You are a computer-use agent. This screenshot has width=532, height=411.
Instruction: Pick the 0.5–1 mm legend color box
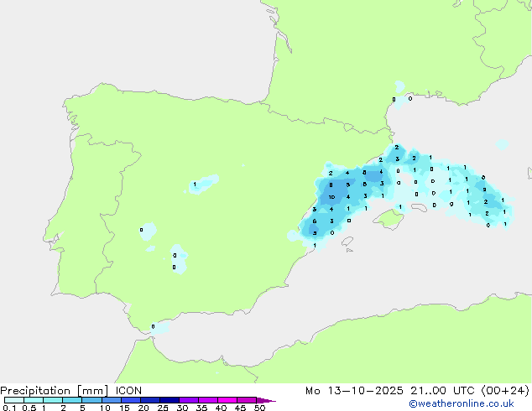click(34, 400)
